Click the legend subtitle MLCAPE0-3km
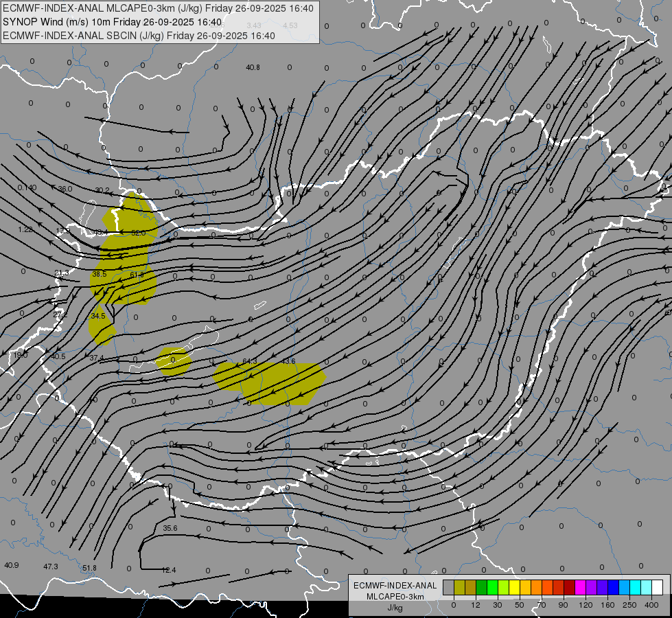The image size is (672, 618). [x=395, y=597]
